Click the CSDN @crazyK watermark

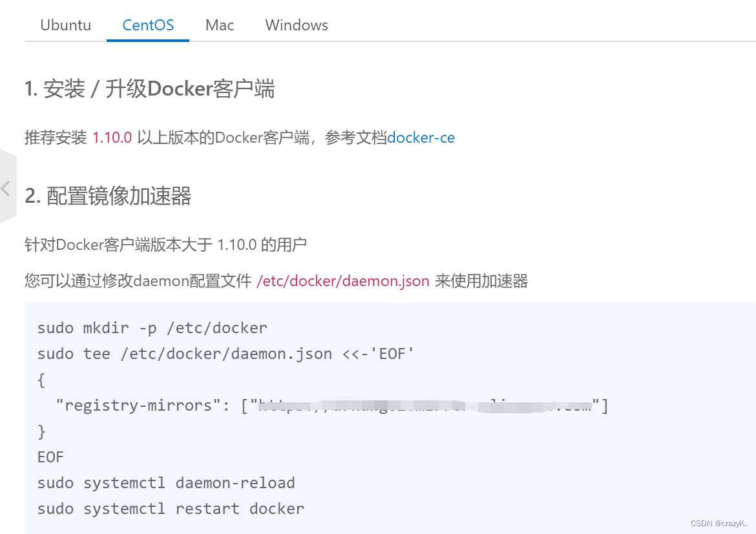[x=719, y=522]
